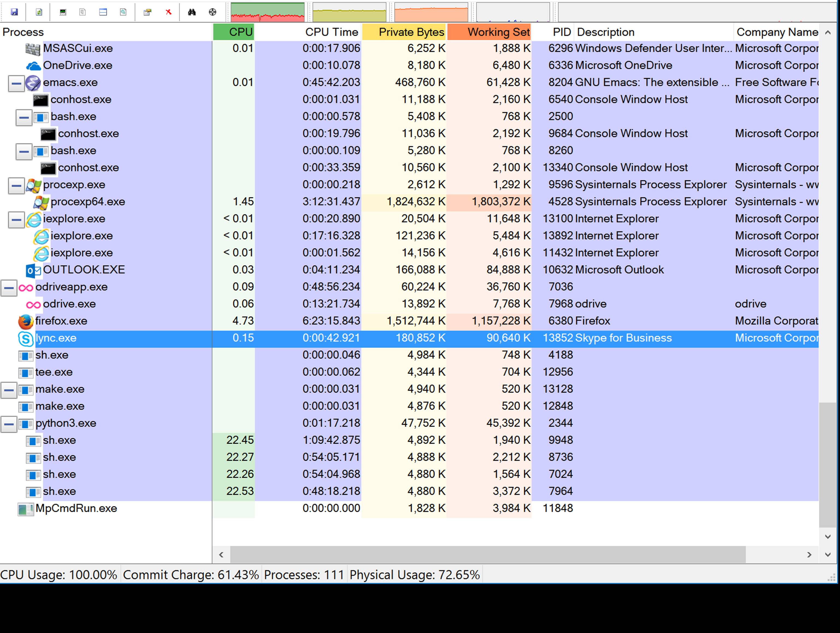Select the firefox.exe process row
This screenshot has height=633, width=840.
click(x=409, y=321)
